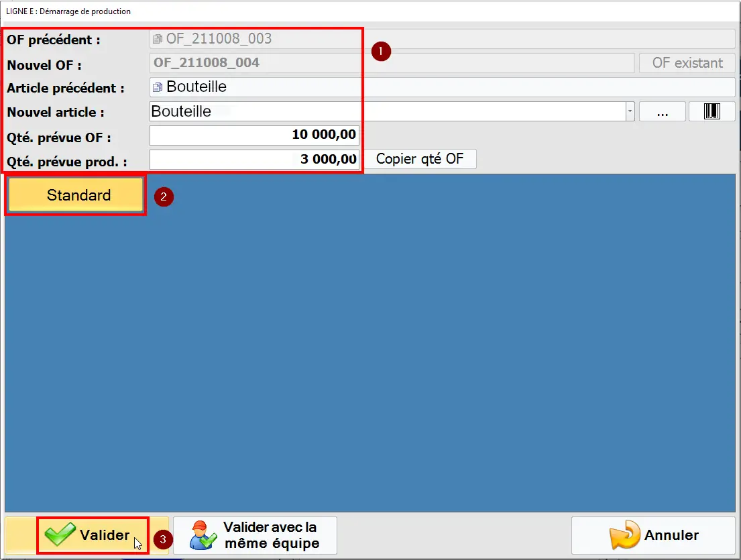Open article browse ellipsis button
Viewport: 741px width, 560px height.
point(662,111)
